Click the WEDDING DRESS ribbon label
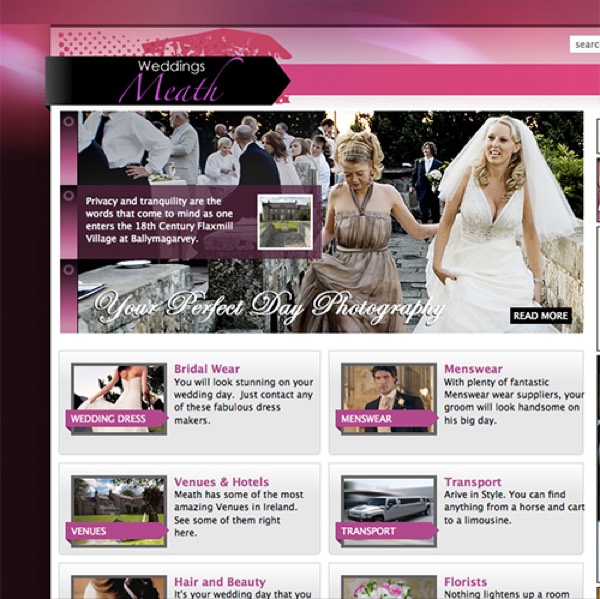The image size is (600, 599). click(x=116, y=418)
